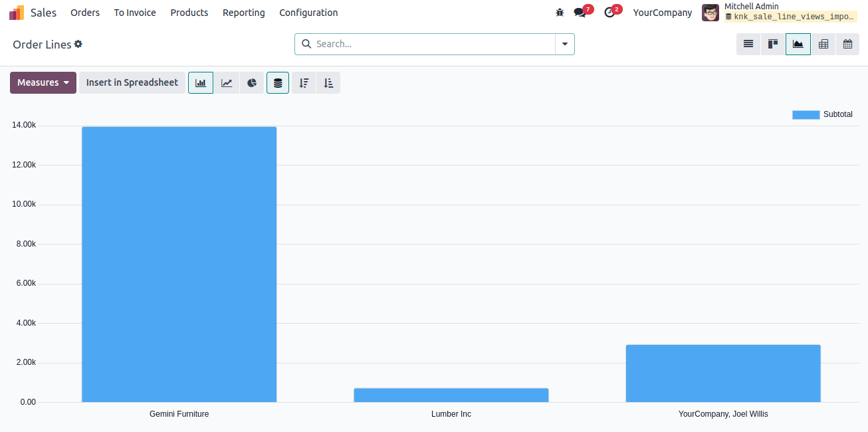Toggle the Subtotal legend swatch
The height and width of the screenshot is (432, 868).
click(x=806, y=114)
